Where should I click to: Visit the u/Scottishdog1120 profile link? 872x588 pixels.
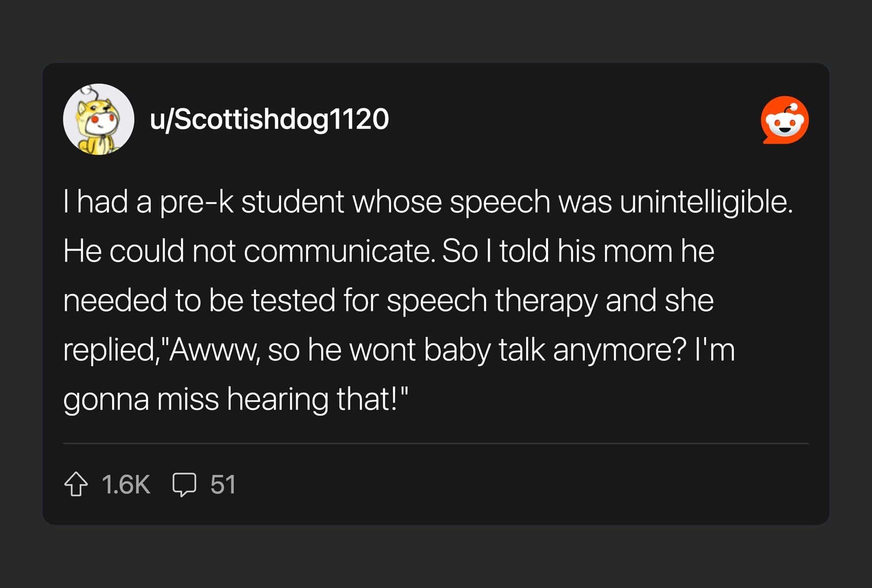[x=269, y=119]
